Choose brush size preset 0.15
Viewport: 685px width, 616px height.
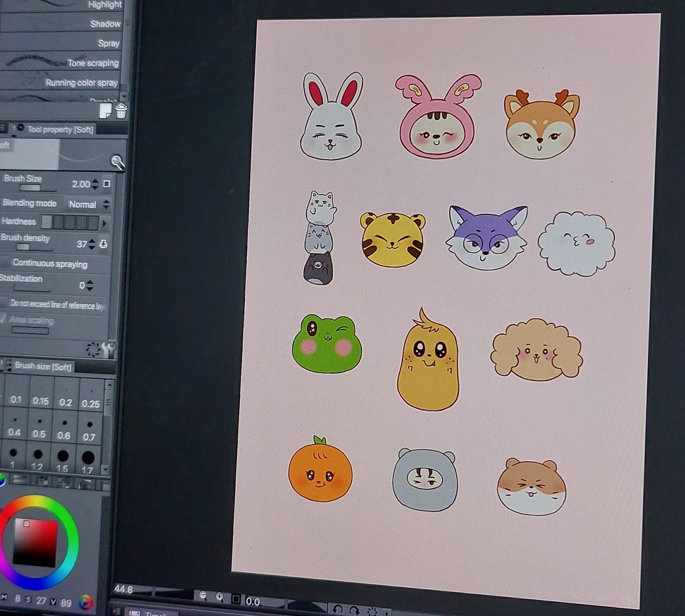(x=41, y=394)
